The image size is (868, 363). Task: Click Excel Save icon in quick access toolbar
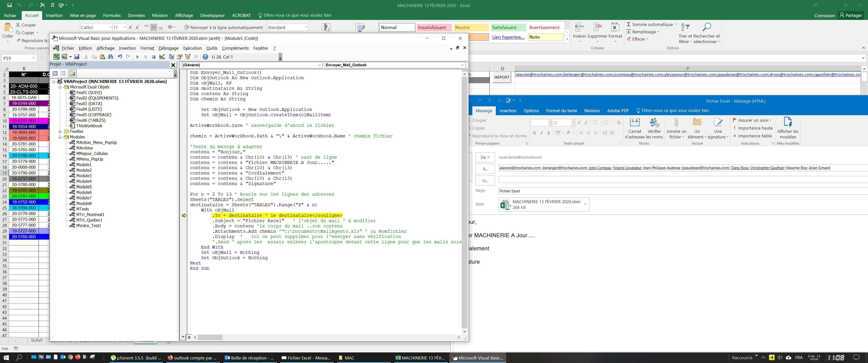9,5
